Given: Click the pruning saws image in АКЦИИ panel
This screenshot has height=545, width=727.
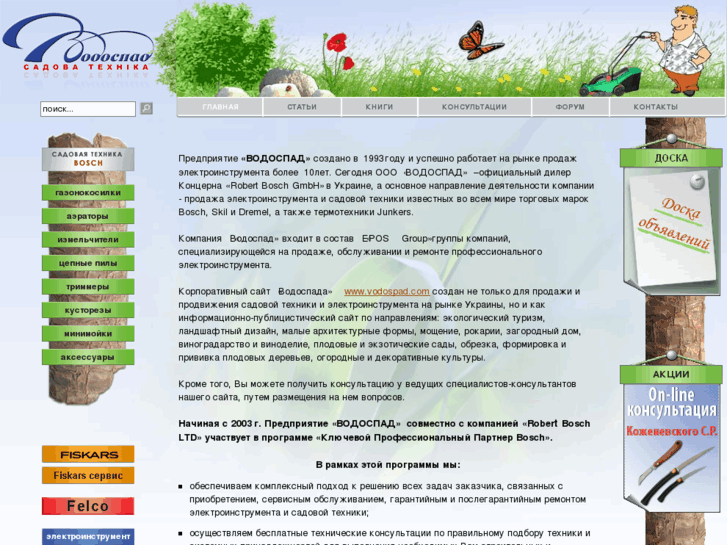Looking at the screenshot, I should click(675, 473).
